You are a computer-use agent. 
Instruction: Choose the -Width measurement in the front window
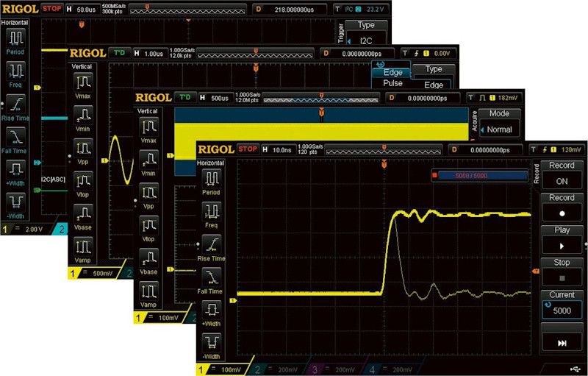[212, 347]
